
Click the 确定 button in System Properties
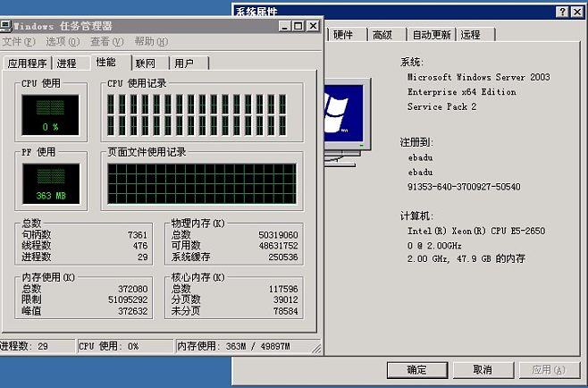417,370
